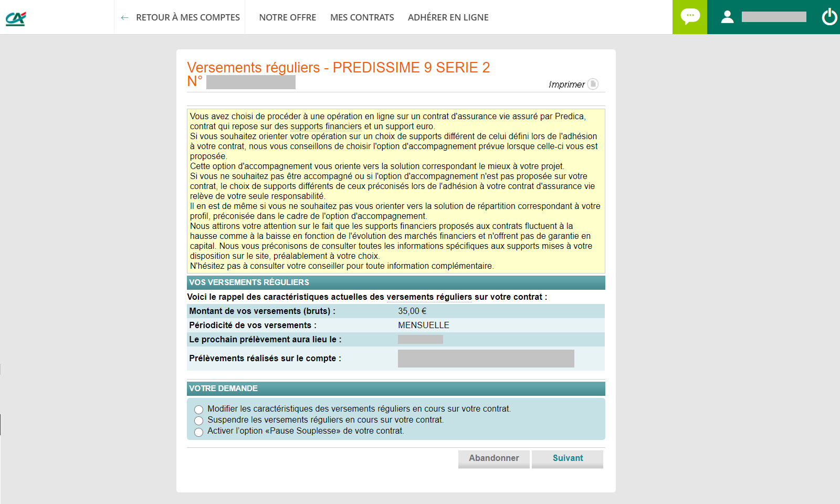Open the Notre Offre menu
Viewport: 840px width, 504px height.
click(287, 17)
